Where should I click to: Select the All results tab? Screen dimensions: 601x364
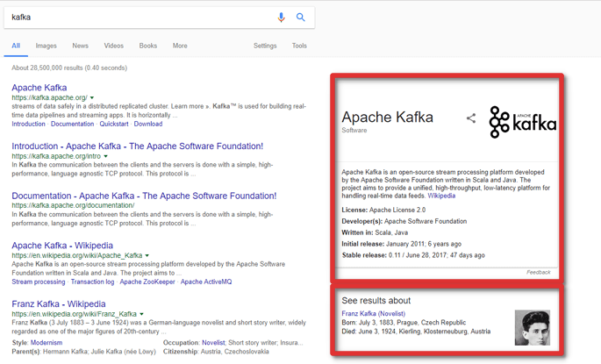tap(16, 46)
